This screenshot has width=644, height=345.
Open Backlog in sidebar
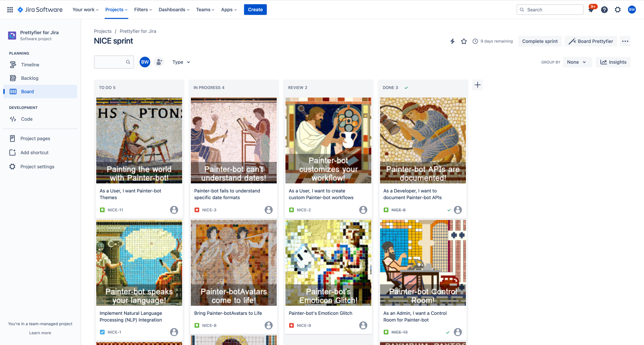tap(40, 78)
